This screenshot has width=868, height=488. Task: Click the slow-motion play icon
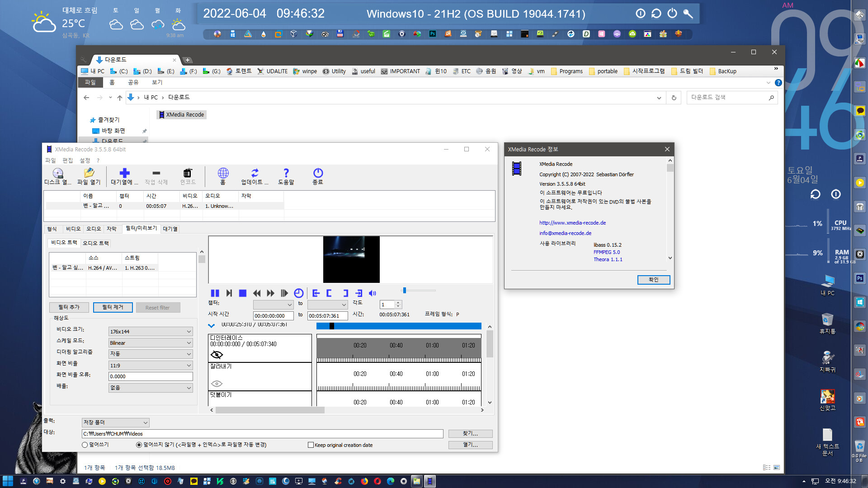click(284, 293)
